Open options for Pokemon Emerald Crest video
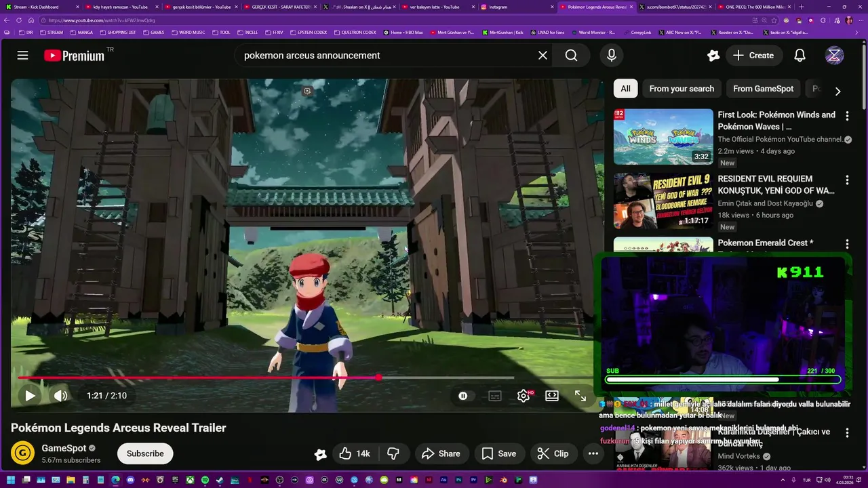The width and height of the screenshot is (868, 488). pyautogui.click(x=847, y=244)
